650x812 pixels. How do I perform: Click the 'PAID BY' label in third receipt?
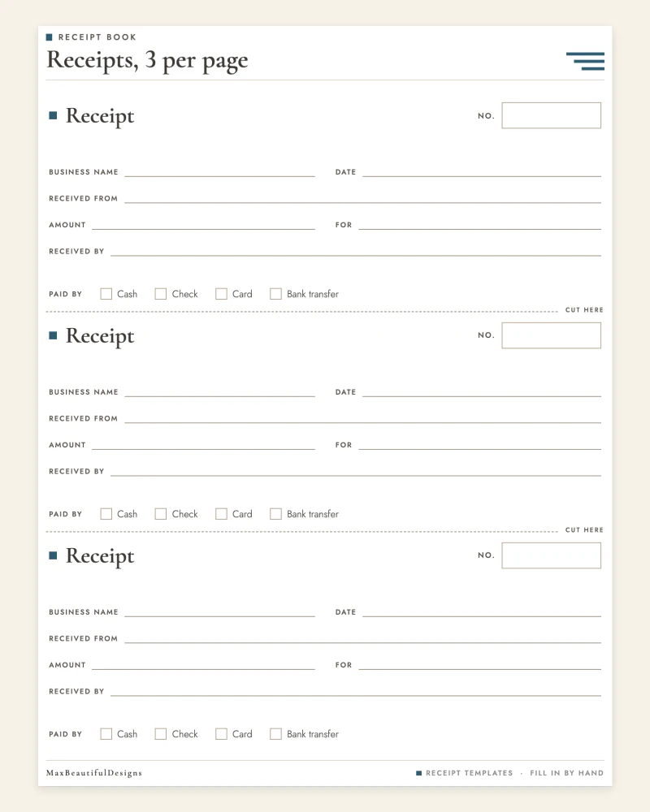tap(65, 734)
